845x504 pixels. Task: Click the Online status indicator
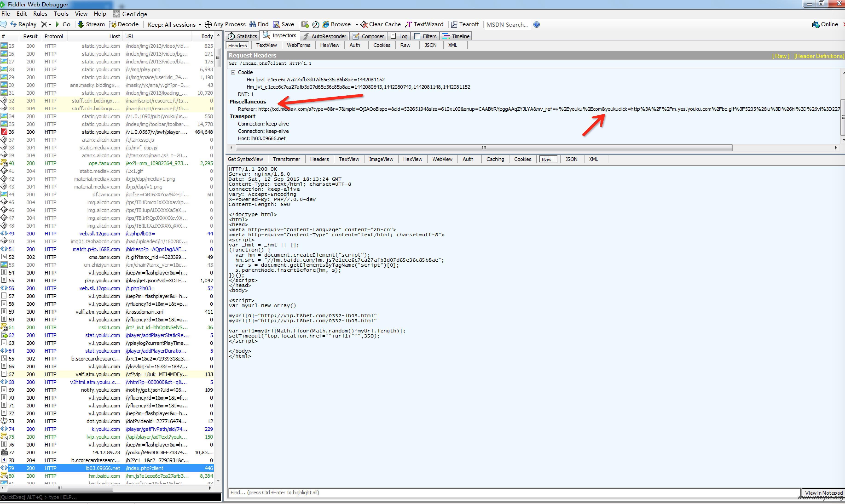[825, 24]
